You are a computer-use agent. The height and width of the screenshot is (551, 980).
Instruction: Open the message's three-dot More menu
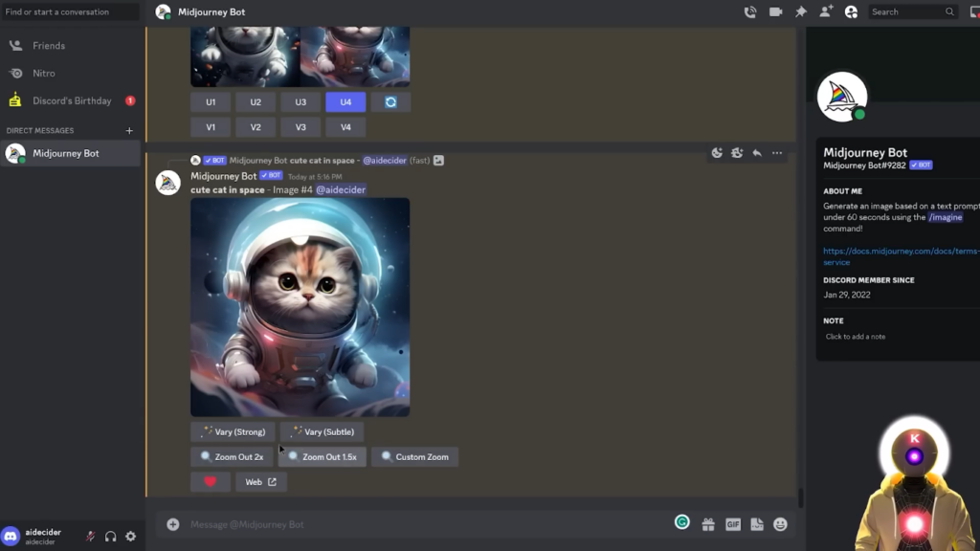(x=777, y=153)
